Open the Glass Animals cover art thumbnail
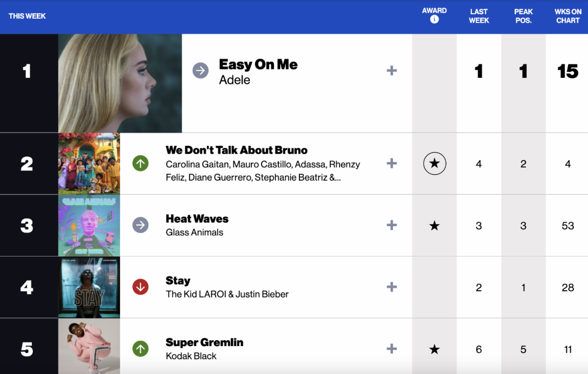This screenshot has width=588, height=374. tap(89, 225)
